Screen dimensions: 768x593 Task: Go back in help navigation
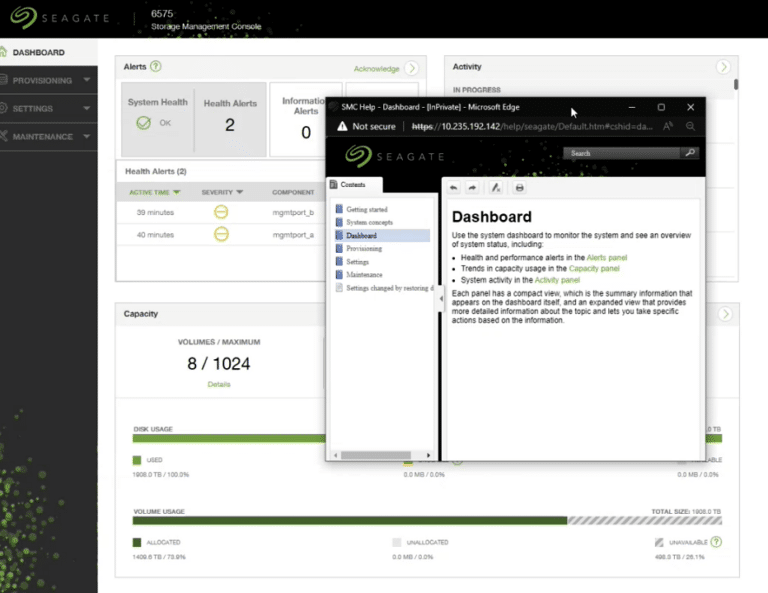pos(454,188)
